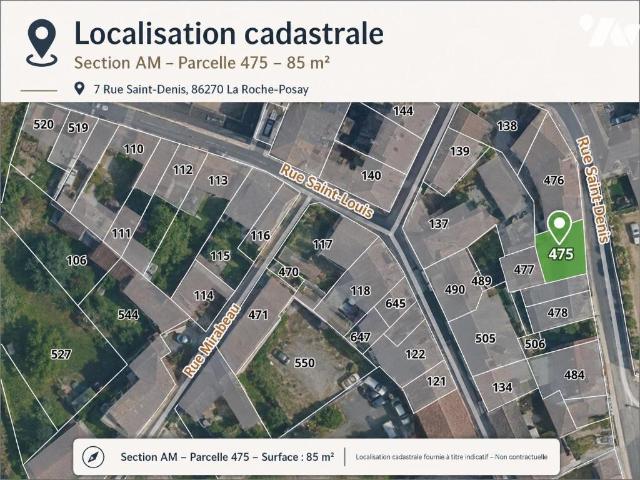Click the 'Rue Mirabeau' street label
Viewport: 640px width, 480px height.
[x=211, y=340]
